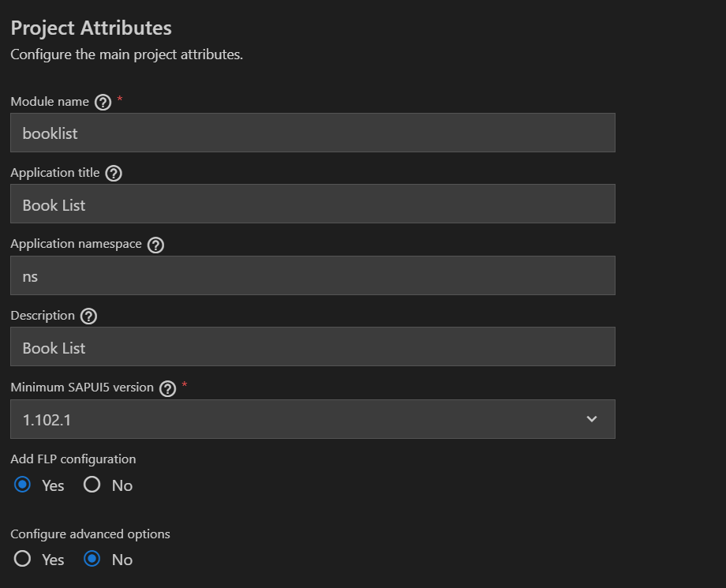The image size is (726, 588).
Task: Edit the Application namespace field showing ns
Action: click(x=312, y=276)
